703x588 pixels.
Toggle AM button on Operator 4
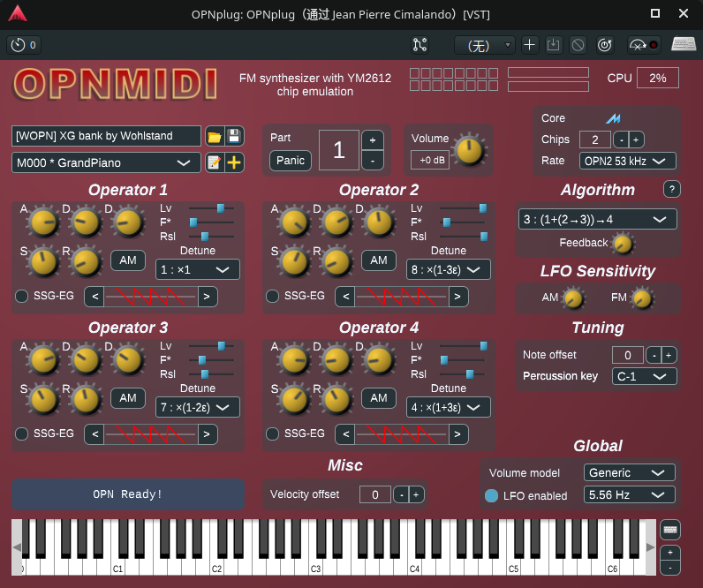point(379,398)
